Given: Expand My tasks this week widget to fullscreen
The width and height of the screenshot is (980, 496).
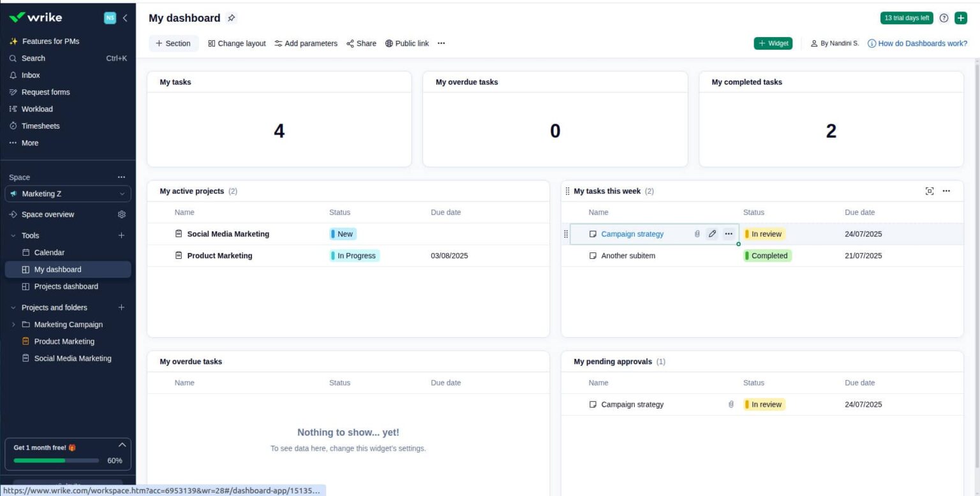Looking at the screenshot, I should click(930, 191).
